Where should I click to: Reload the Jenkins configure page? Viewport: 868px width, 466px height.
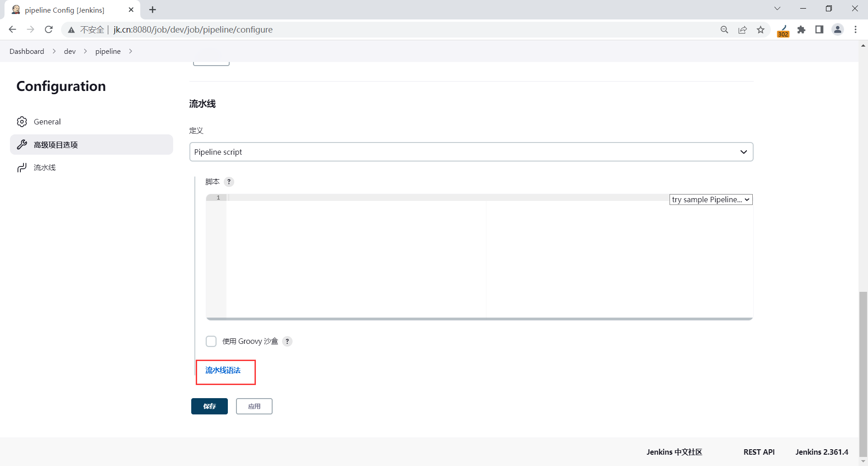[49, 29]
